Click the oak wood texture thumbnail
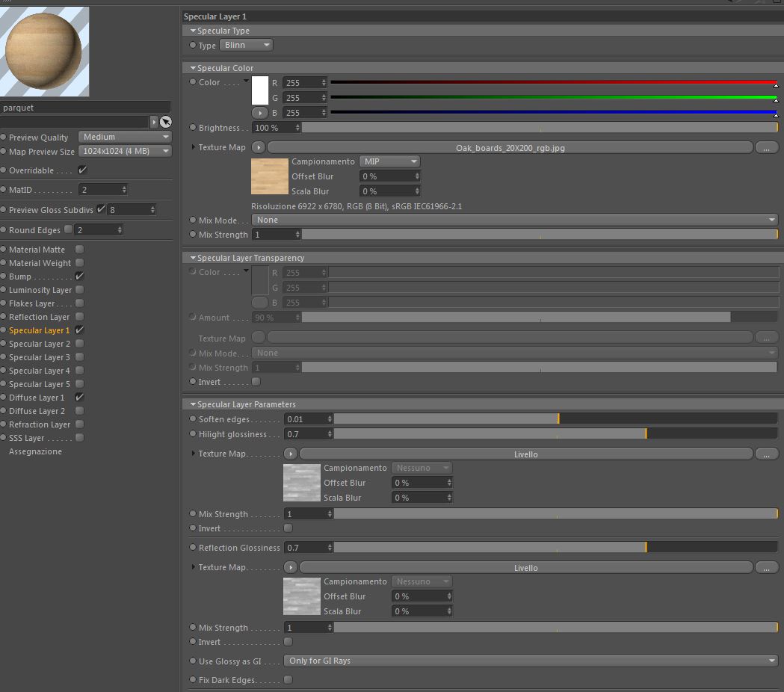784x692 pixels. 270,176
